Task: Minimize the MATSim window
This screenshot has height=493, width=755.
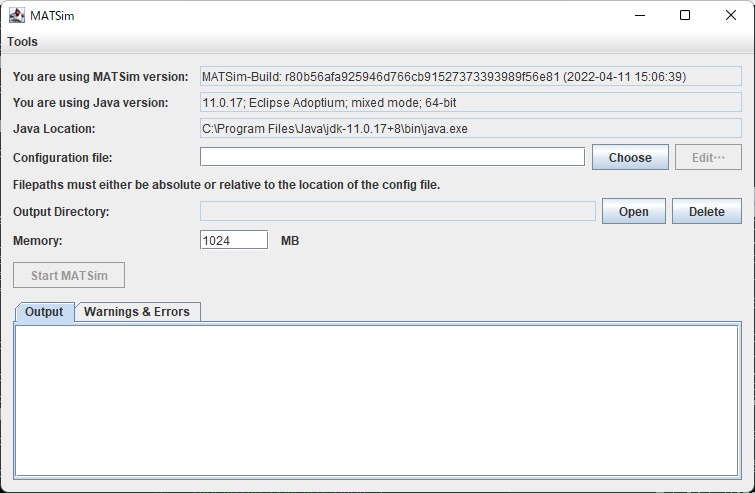Action: [x=639, y=15]
